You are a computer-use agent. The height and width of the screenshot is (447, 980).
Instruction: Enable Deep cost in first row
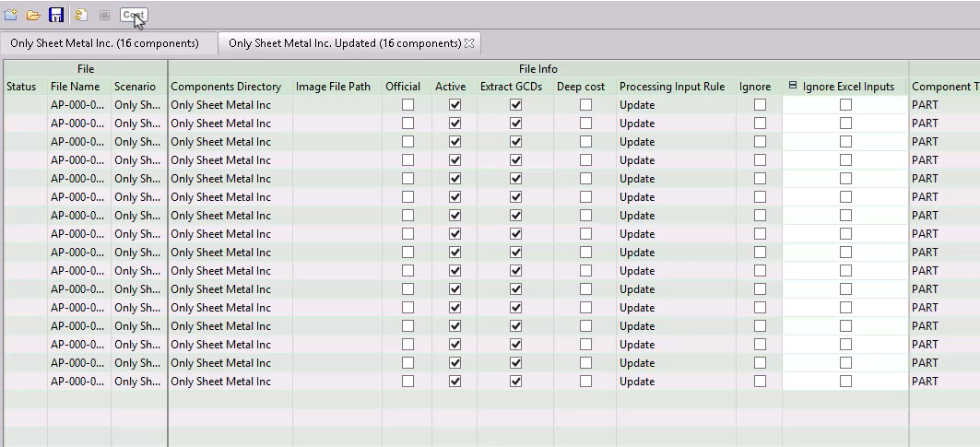point(585,105)
